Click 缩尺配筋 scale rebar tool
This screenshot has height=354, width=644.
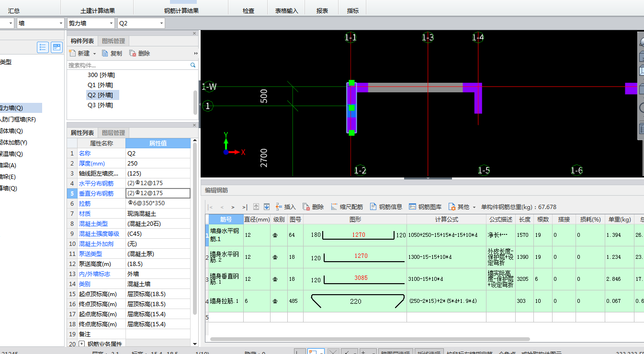point(347,207)
